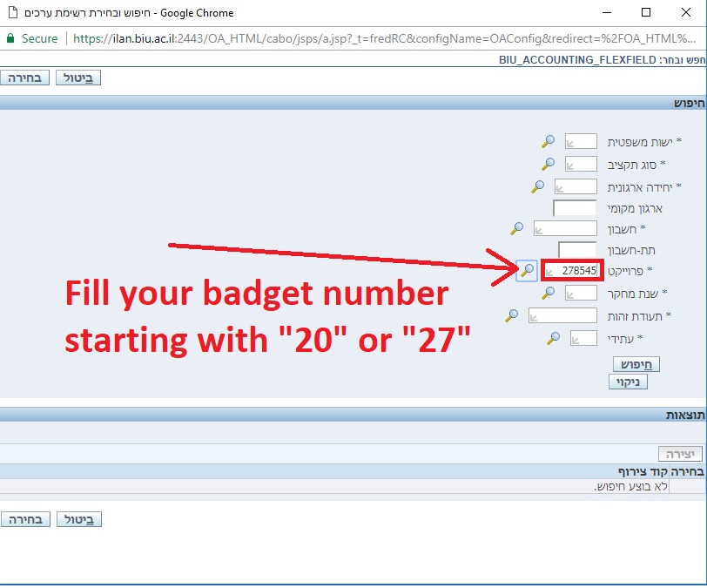The image size is (707, 588).
Task: Click the ניקוי clear button
Action: click(x=628, y=382)
